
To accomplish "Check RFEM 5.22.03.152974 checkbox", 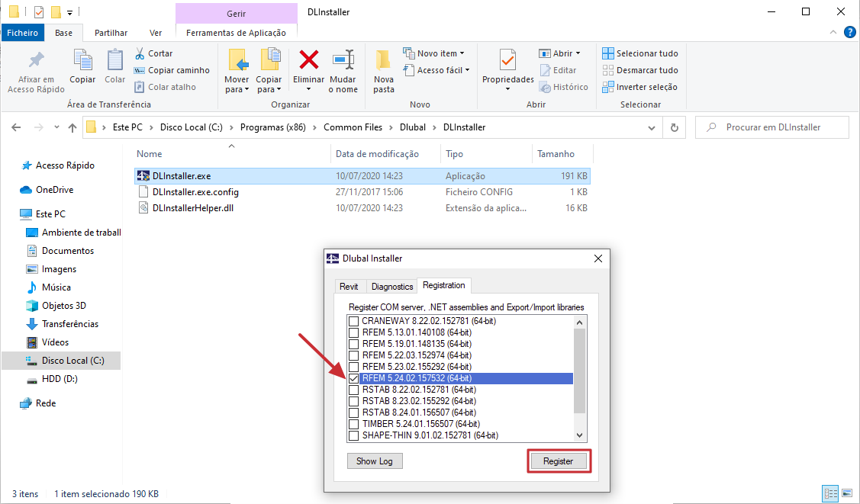I will point(354,355).
